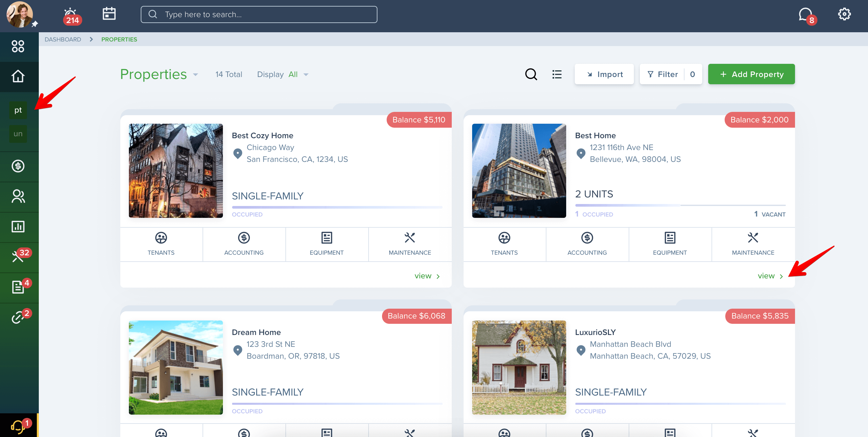This screenshot has height=437, width=868.
Task: Expand the Properties title dropdown
Action: pyautogui.click(x=195, y=75)
